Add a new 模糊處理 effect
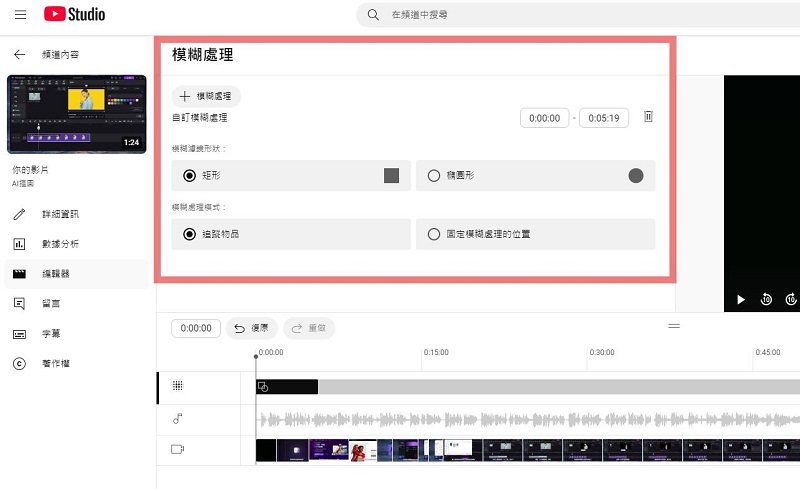Screen dimensions: 800x489 click(206, 96)
